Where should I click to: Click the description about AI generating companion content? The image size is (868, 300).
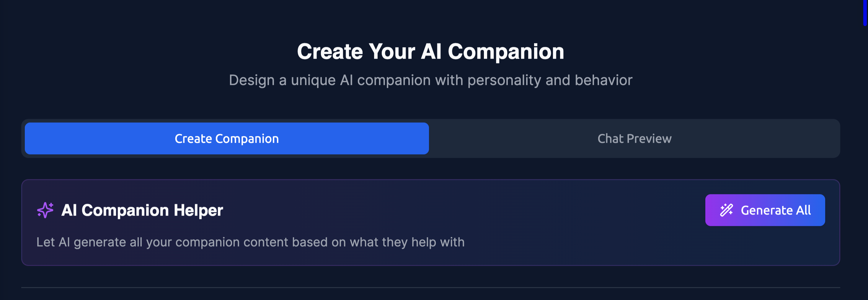pyautogui.click(x=250, y=242)
